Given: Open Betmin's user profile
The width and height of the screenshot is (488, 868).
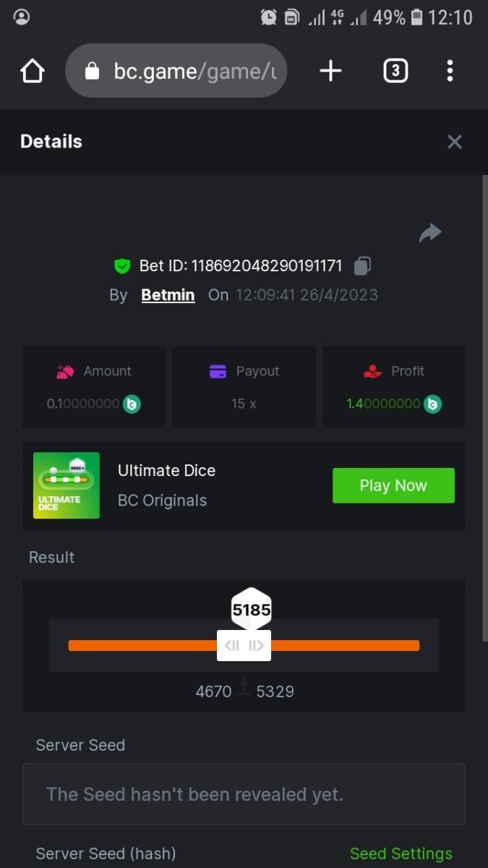Looking at the screenshot, I should click(168, 295).
